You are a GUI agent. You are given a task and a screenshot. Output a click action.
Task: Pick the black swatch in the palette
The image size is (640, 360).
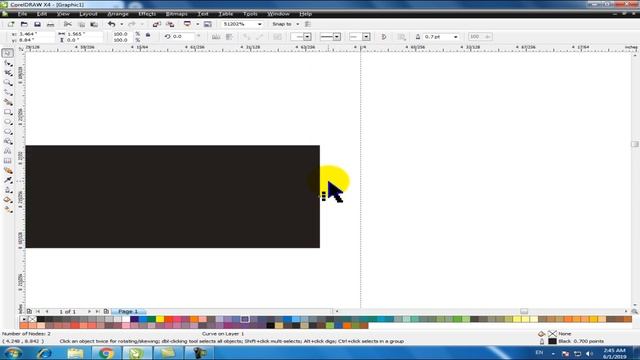click(41, 319)
